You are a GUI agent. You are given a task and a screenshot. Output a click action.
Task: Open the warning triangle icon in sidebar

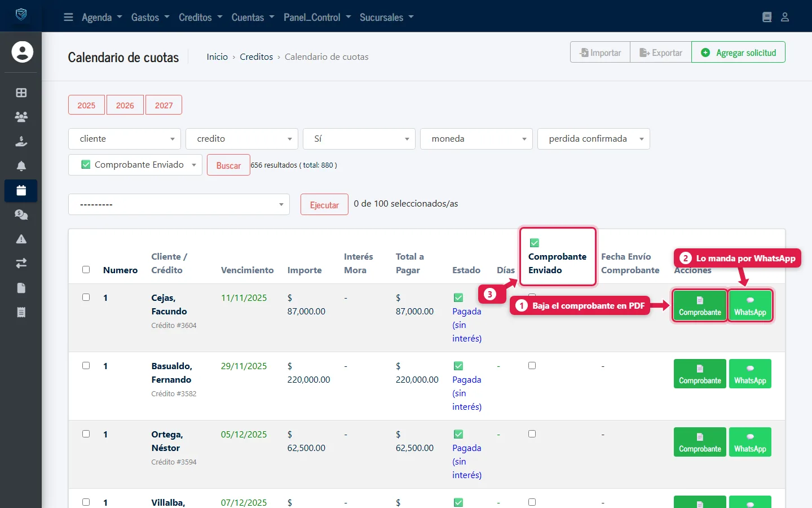pyautogui.click(x=21, y=239)
